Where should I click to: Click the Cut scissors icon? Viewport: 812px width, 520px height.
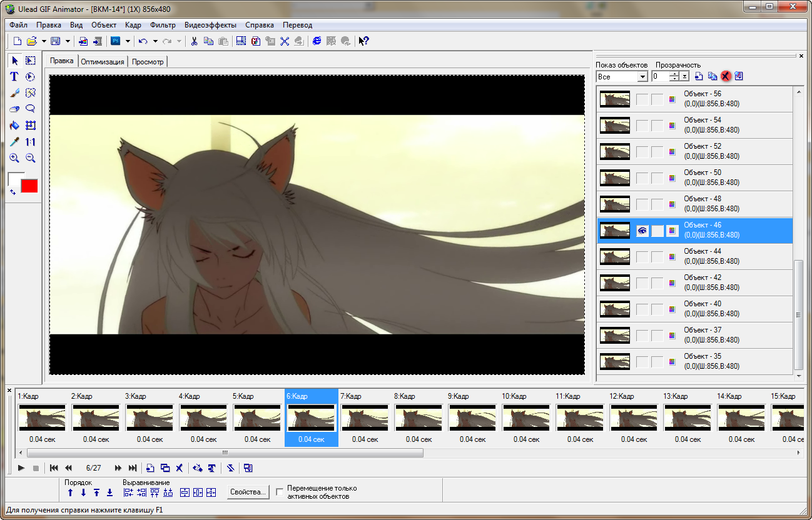coord(195,41)
